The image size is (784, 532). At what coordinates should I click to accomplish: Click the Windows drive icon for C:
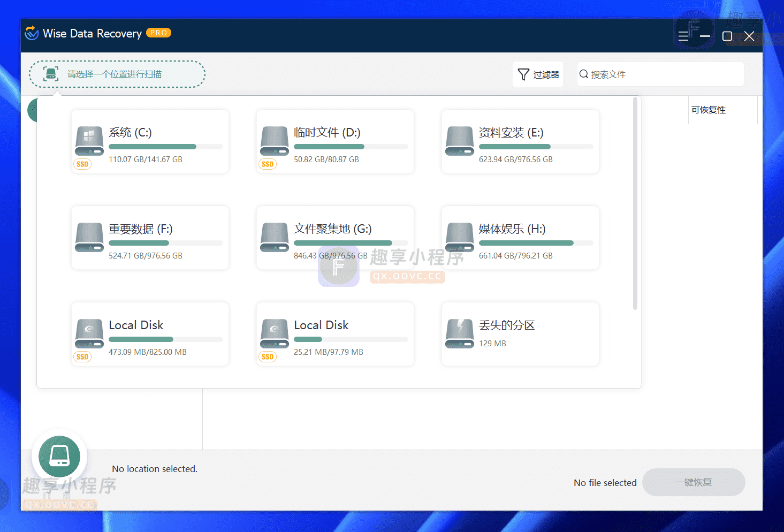[x=89, y=141]
